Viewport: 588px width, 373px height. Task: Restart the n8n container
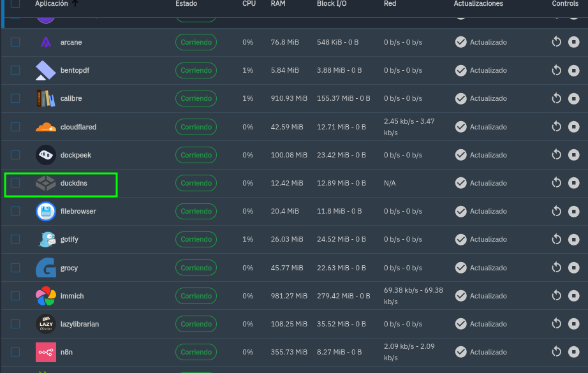click(x=555, y=351)
